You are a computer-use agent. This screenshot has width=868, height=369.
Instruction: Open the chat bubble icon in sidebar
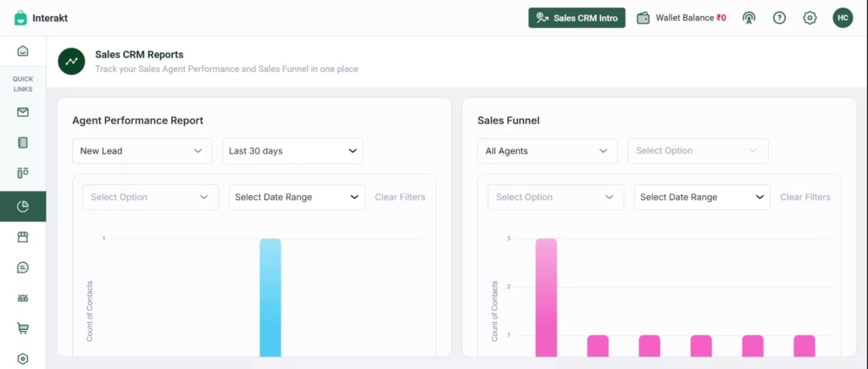point(23,267)
